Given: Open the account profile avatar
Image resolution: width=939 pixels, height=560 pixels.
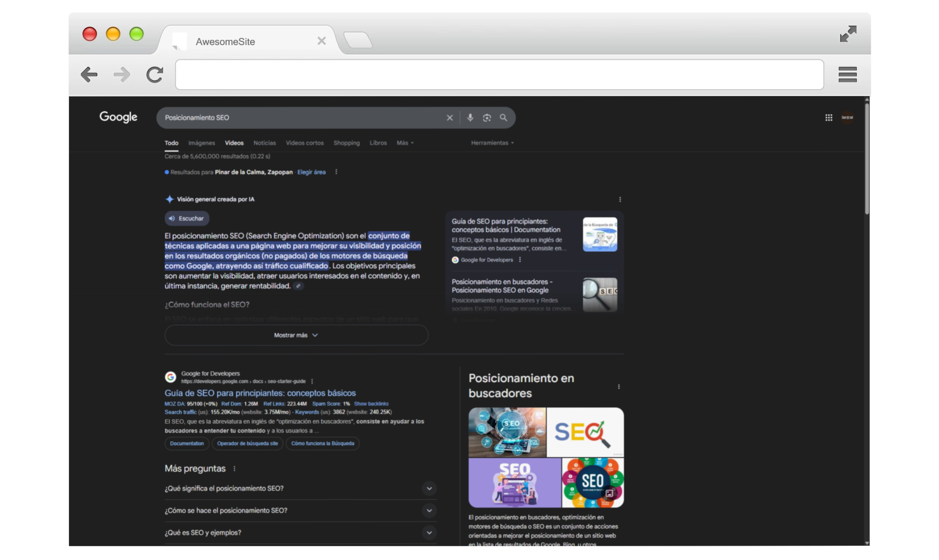Looking at the screenshot, I should [847, 117].
